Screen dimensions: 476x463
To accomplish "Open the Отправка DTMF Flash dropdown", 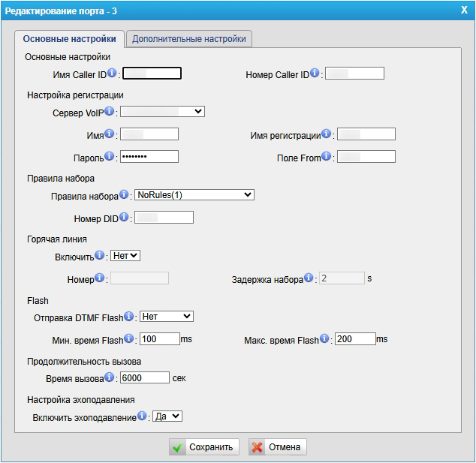I will tap(167, 317).
